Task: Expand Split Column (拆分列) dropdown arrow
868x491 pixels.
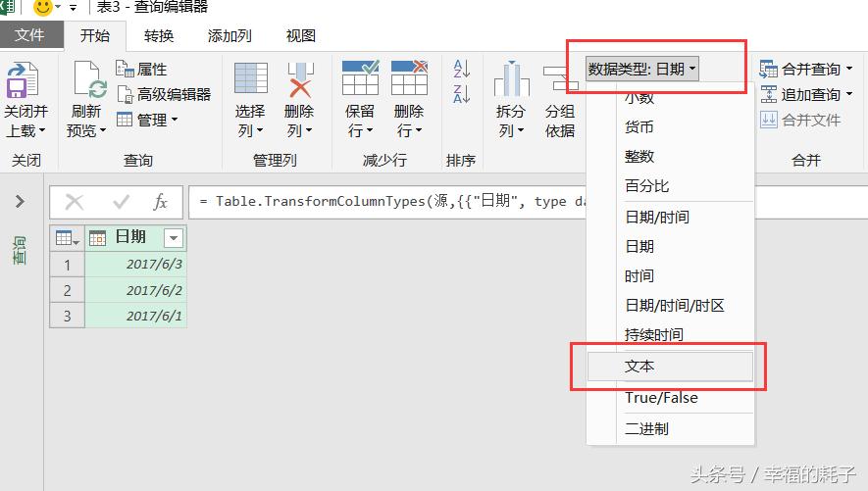Action: pyautogui.click(x=521, y=131)
